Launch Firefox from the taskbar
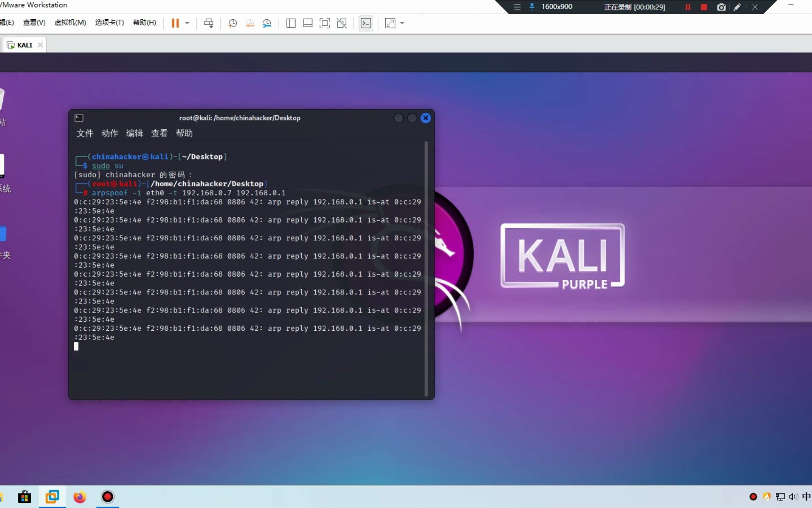 (80, 497)
